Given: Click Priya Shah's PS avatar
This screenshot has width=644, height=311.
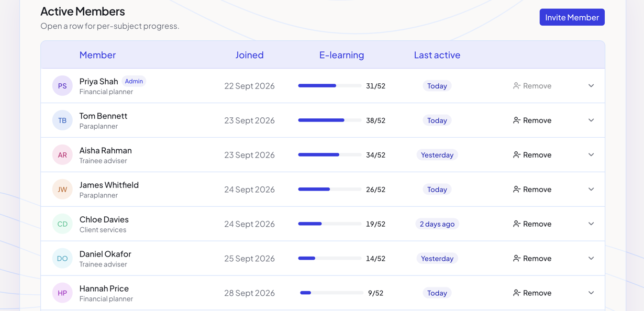Looking at the screenshot, I should coord(62,86).
